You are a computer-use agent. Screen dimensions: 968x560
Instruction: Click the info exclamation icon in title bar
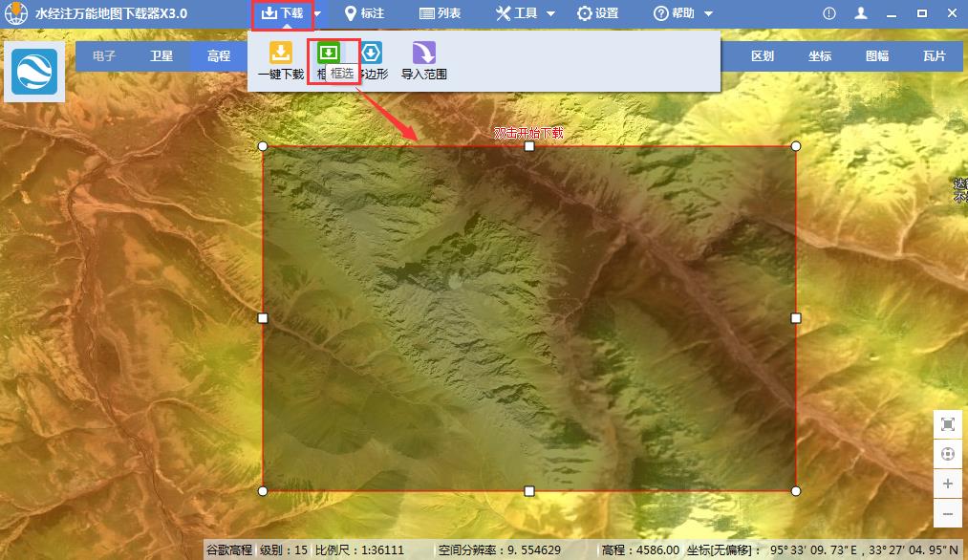829,13
